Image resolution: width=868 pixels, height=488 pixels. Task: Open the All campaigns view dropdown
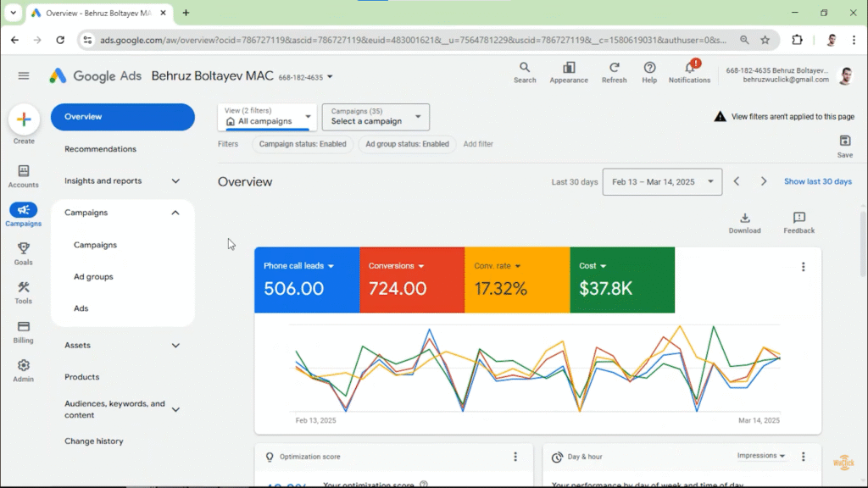click(267, 117)
